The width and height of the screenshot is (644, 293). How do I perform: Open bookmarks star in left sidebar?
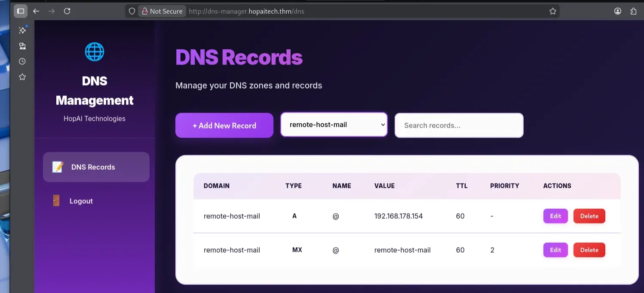tap(22, 77)
